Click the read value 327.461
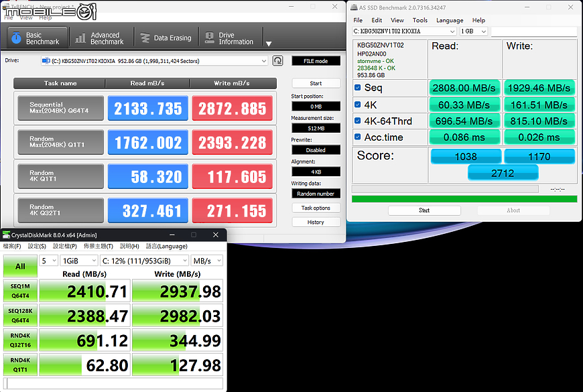Viewport: 583px width, 392px height. (x=148, y=210)
